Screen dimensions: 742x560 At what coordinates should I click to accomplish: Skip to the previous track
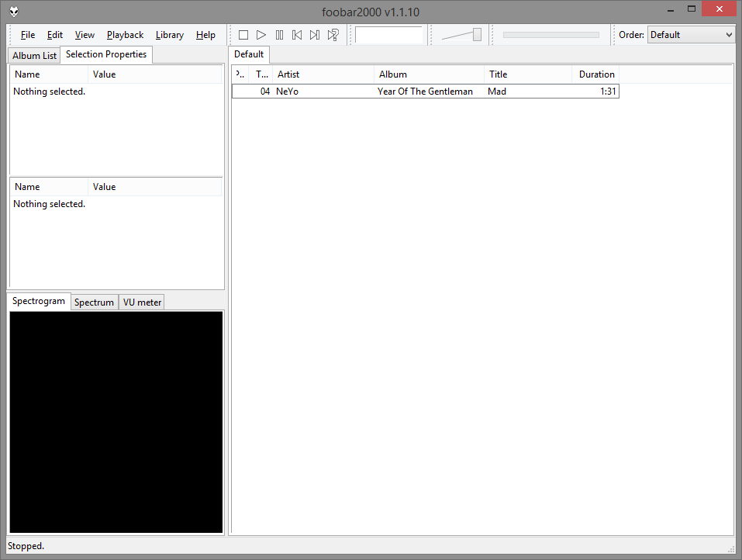click(x=297, y=35)
